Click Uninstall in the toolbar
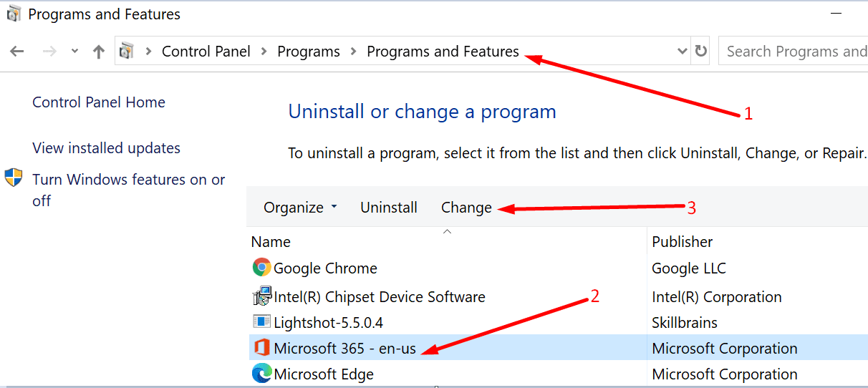Screen dimensions: 868x388 (x=389, y=208)
